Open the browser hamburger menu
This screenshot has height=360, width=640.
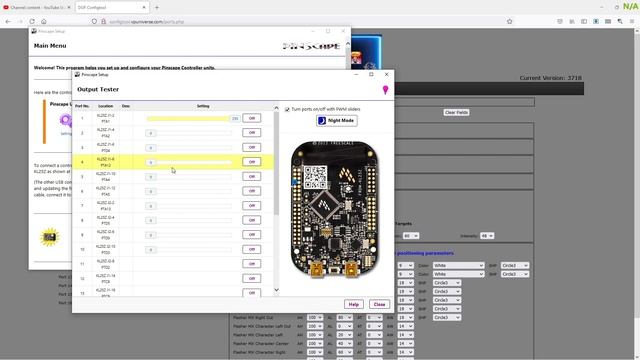(x=632, y=21)
